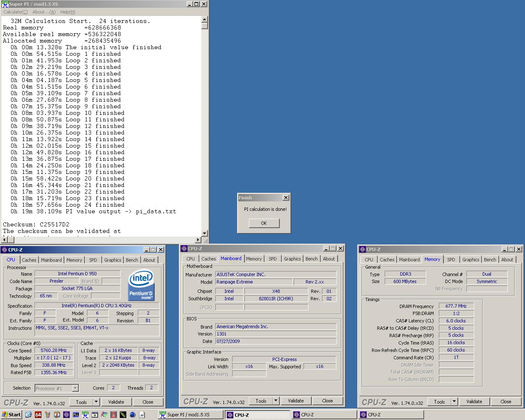Select Mainboard tab in the right CPU-Z window
The image size is (525, 420).
tap(409, 260)
